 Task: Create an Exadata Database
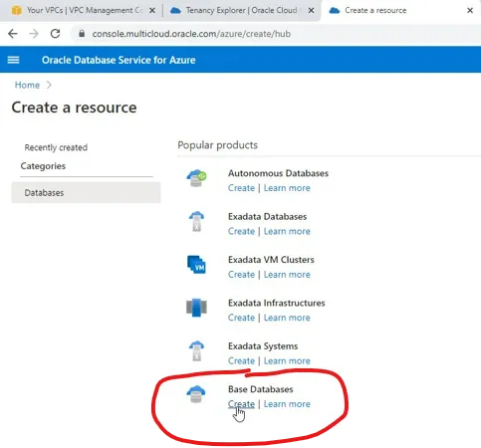[241, 231]
